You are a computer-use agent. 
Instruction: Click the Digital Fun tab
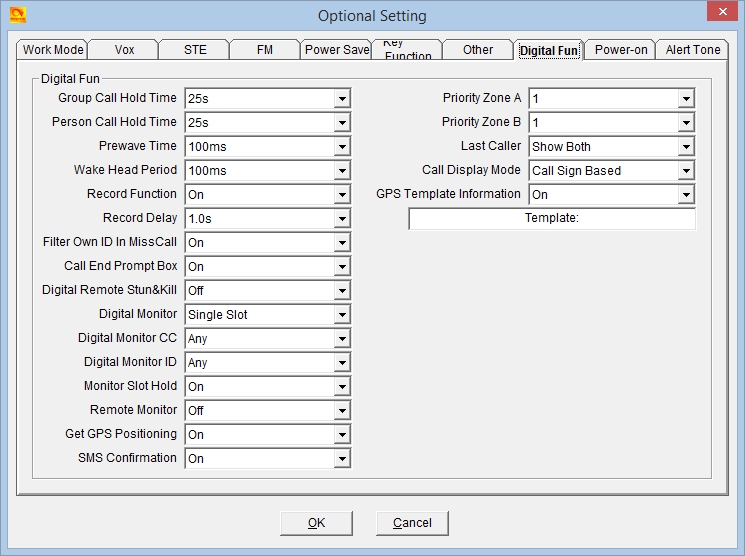tap(549, 50)
